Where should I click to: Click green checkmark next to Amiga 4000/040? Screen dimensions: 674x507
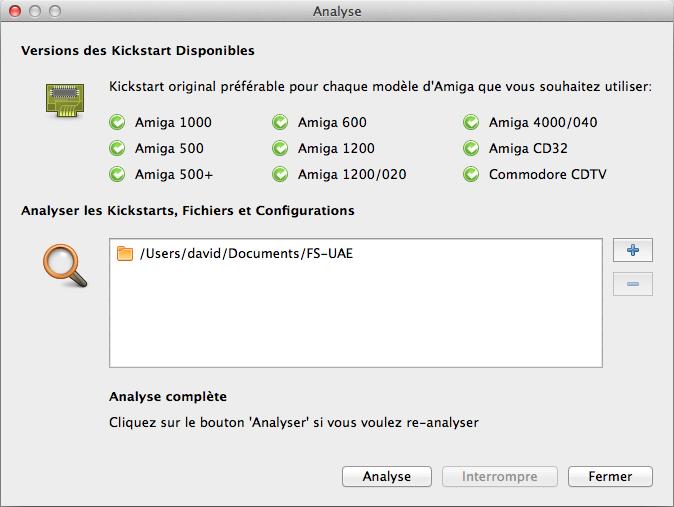pyautogui.click(x=471, y=123)
